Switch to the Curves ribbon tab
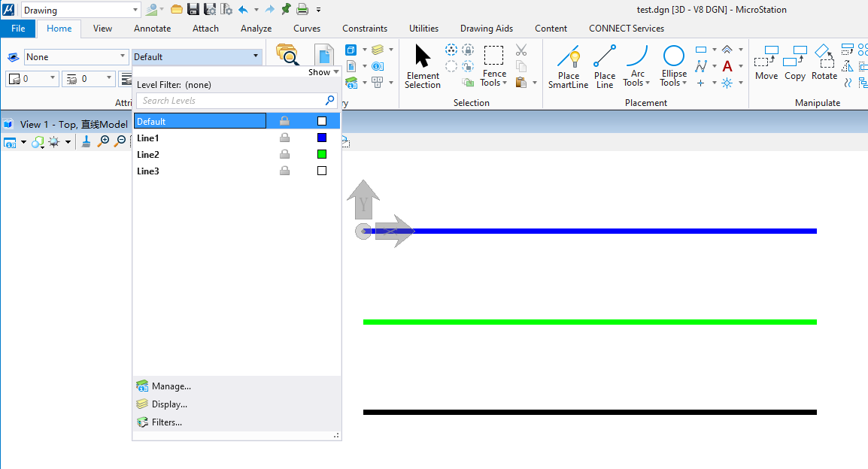 (x=307, y=29)
